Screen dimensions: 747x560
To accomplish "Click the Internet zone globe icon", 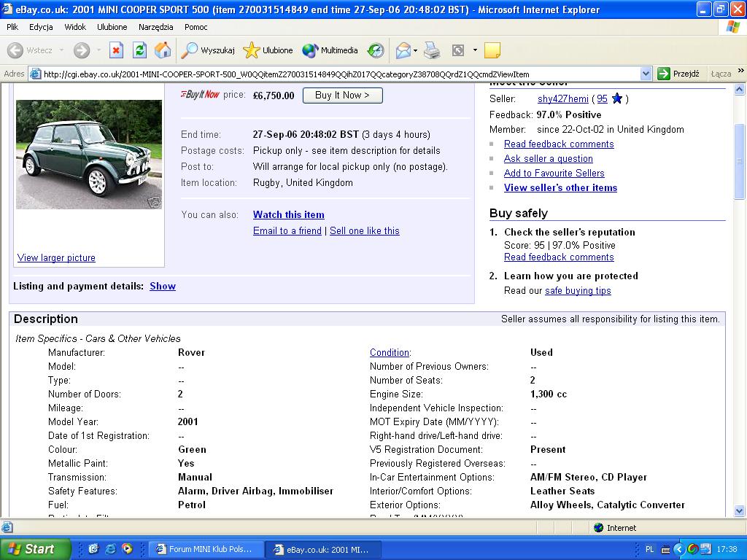I will coord(599,528).
